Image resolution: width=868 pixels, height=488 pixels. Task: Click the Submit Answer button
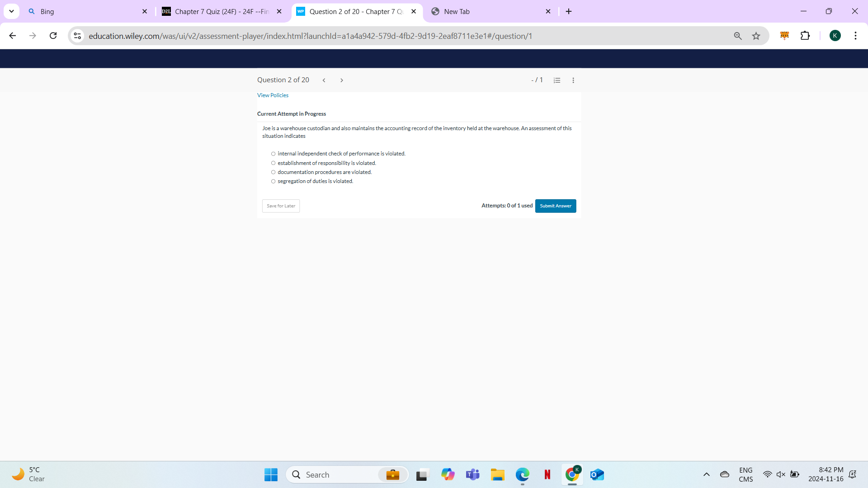click(x=555, y=206)
